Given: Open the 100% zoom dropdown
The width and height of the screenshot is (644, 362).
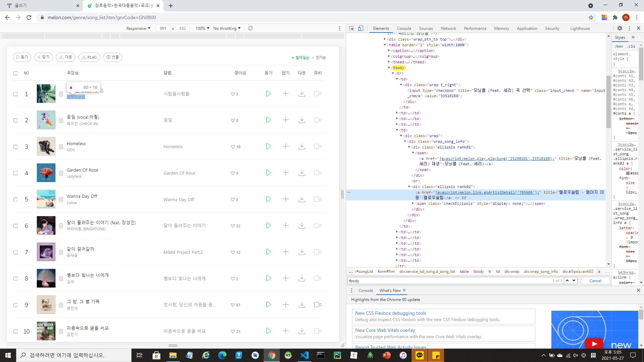Looking at the screenshot, I should click(202, 28).
